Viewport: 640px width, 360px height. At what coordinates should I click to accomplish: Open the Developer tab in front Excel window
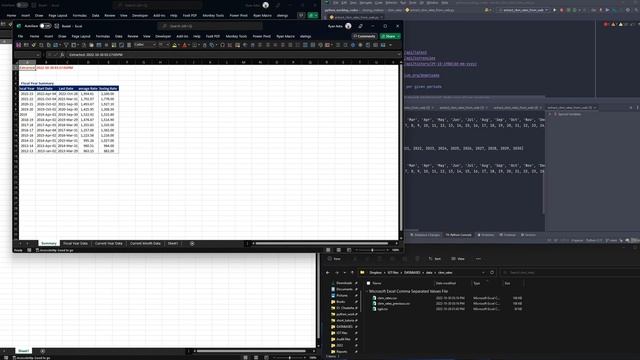pos(163,36)
